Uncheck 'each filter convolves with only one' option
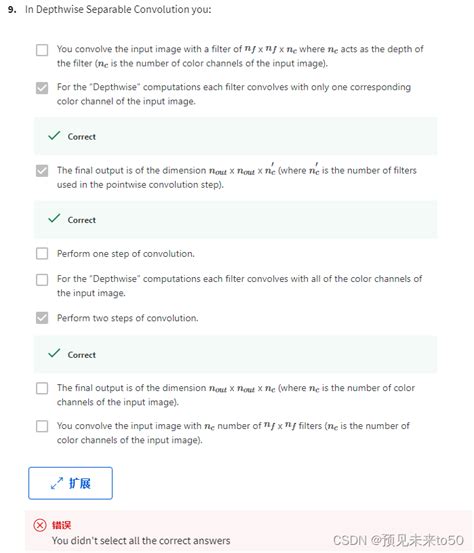 (x=42, y=88)
